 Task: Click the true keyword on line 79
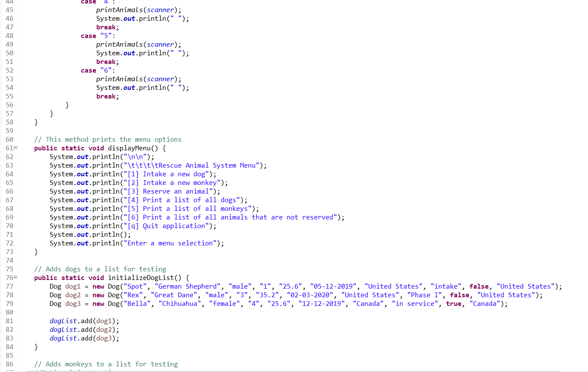click(453, 303)
